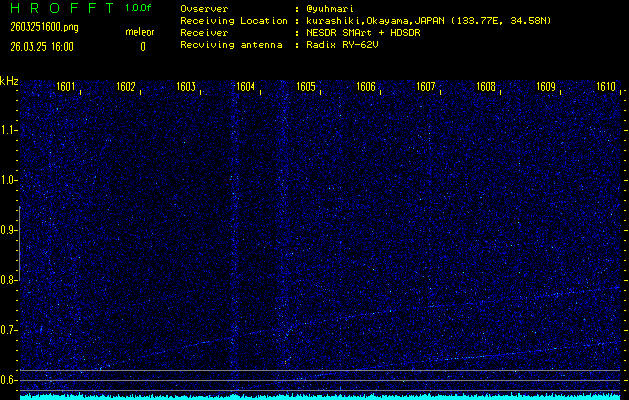Viewport: 629px width, 400px height.
Task: Click the 1.0 kHz axis label
Action: (9, 180)
